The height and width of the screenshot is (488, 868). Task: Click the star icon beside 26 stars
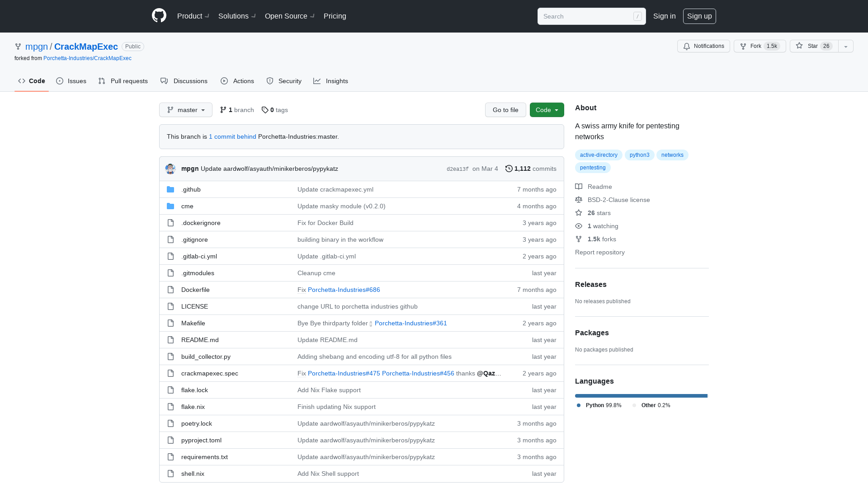(579, 213)
